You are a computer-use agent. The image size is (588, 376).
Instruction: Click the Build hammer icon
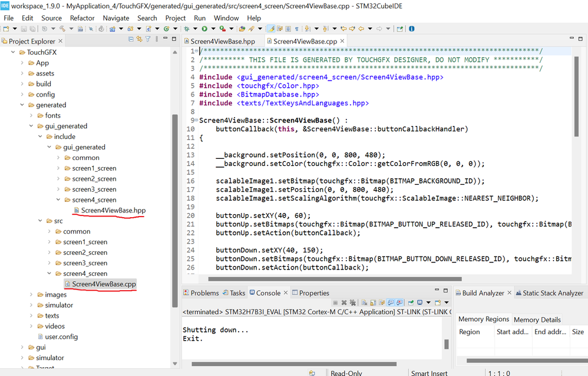pos(62,28)
